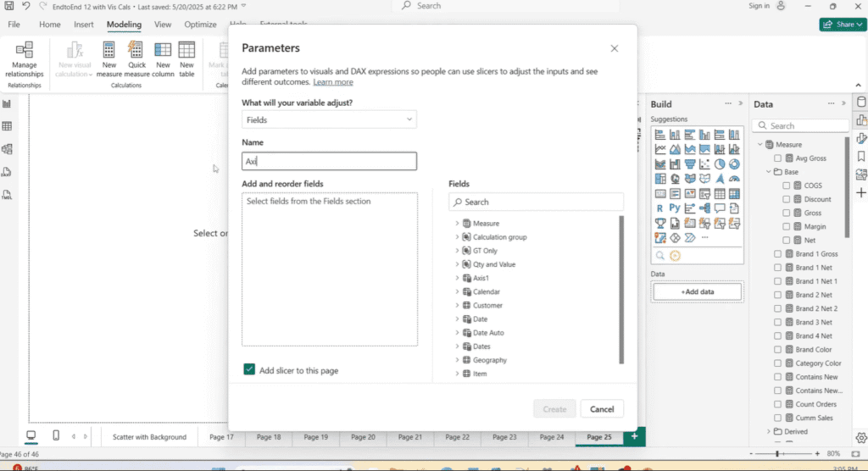
Task: Click the New measure ribbon icon
Action: pos(109,59)
